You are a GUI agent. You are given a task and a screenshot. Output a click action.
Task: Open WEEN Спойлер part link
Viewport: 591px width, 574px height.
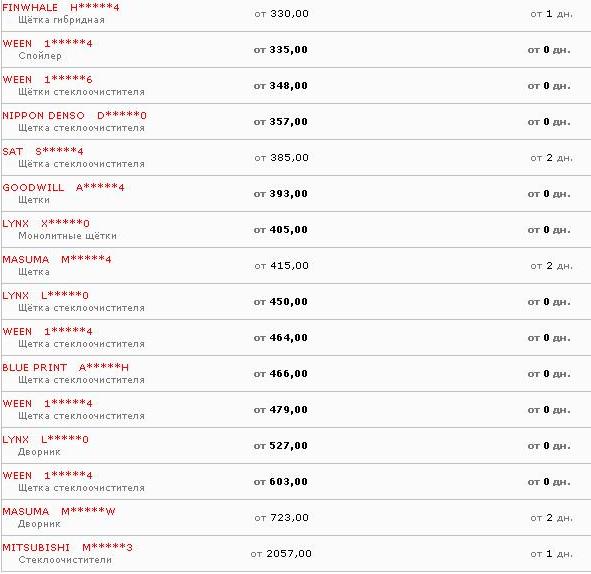47,44
